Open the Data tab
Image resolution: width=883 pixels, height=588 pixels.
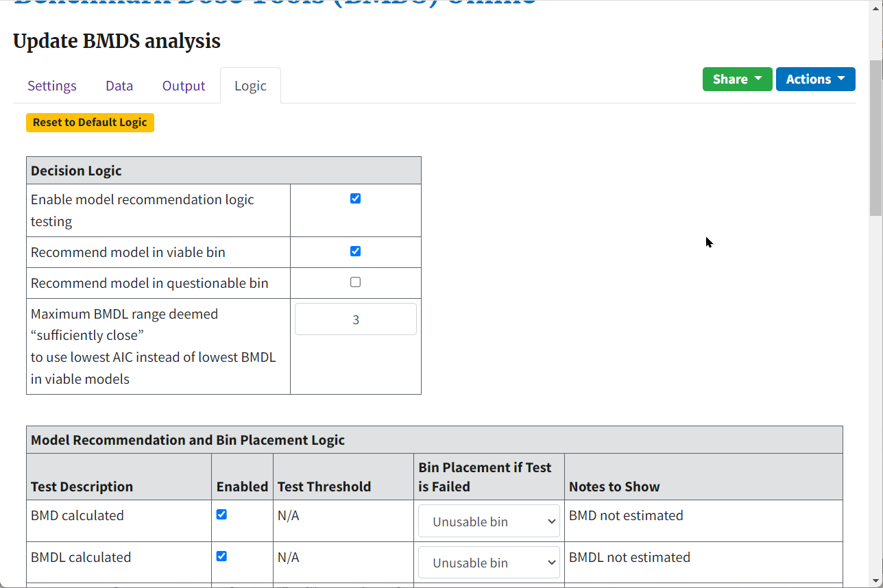click(x=119, y=86)
